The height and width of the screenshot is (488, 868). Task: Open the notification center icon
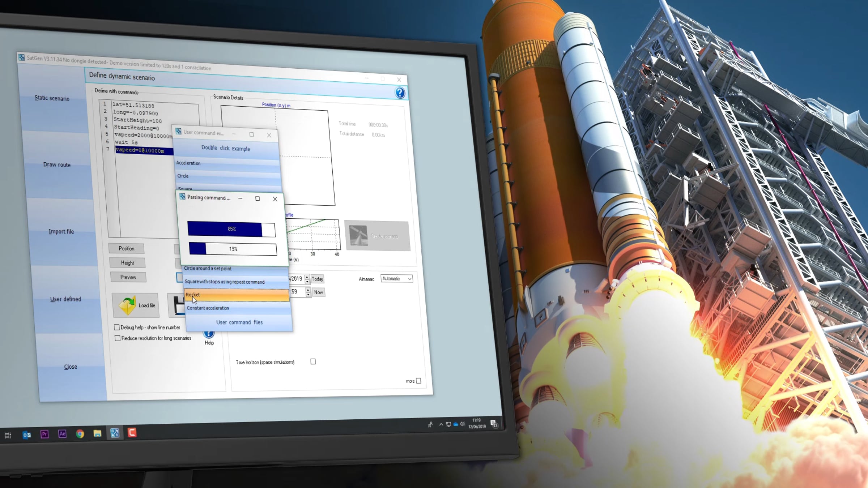click(x=494, y=424)
